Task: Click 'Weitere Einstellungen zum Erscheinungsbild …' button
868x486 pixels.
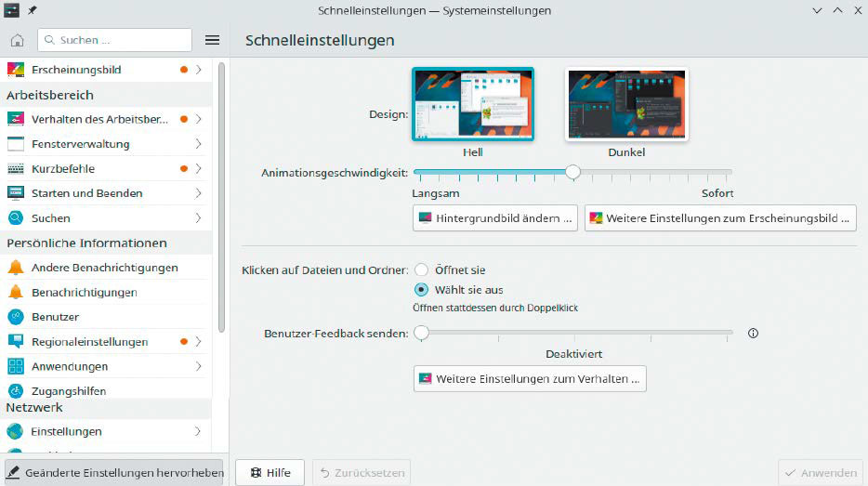Action: [x=720, y=218]
